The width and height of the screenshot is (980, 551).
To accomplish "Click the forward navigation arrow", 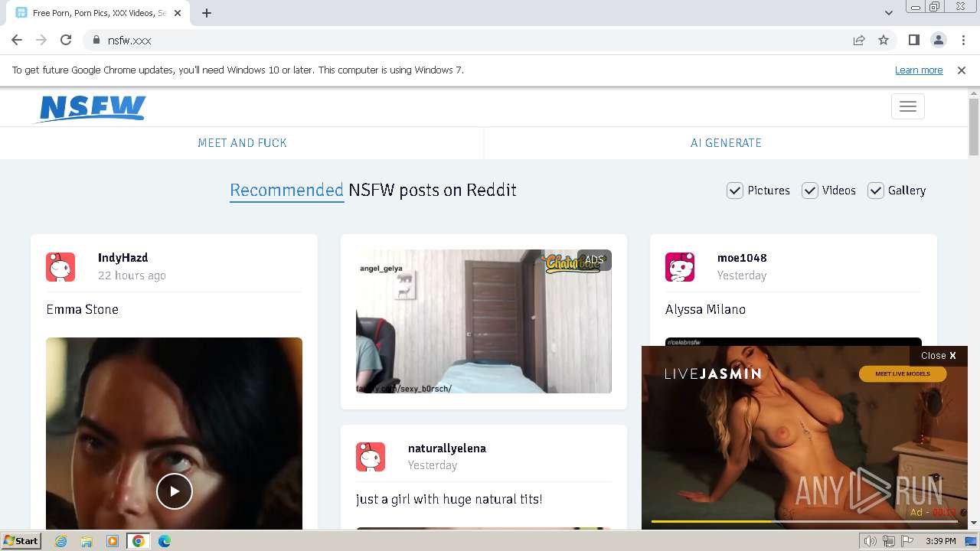I will [x=41, y=40].
